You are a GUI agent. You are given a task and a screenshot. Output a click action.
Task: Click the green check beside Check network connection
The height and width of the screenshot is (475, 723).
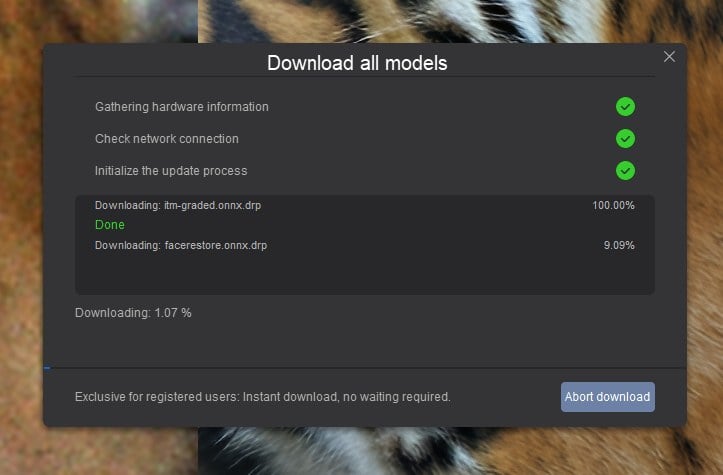pyautogui.click(x=625, y=139)
